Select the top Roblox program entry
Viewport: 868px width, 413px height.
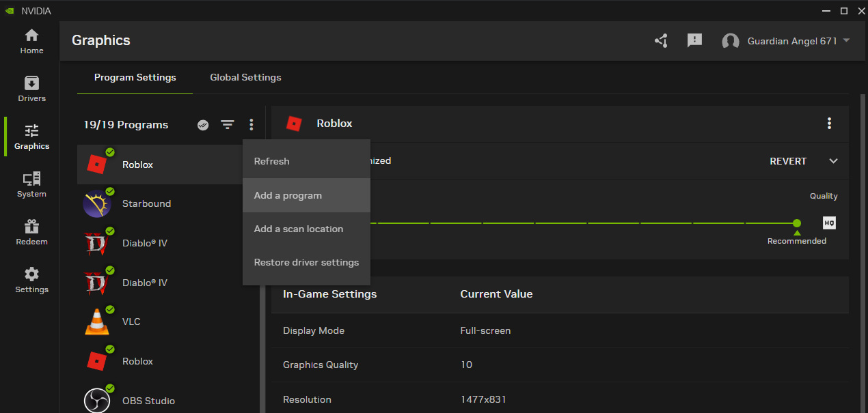pos(159,165)
